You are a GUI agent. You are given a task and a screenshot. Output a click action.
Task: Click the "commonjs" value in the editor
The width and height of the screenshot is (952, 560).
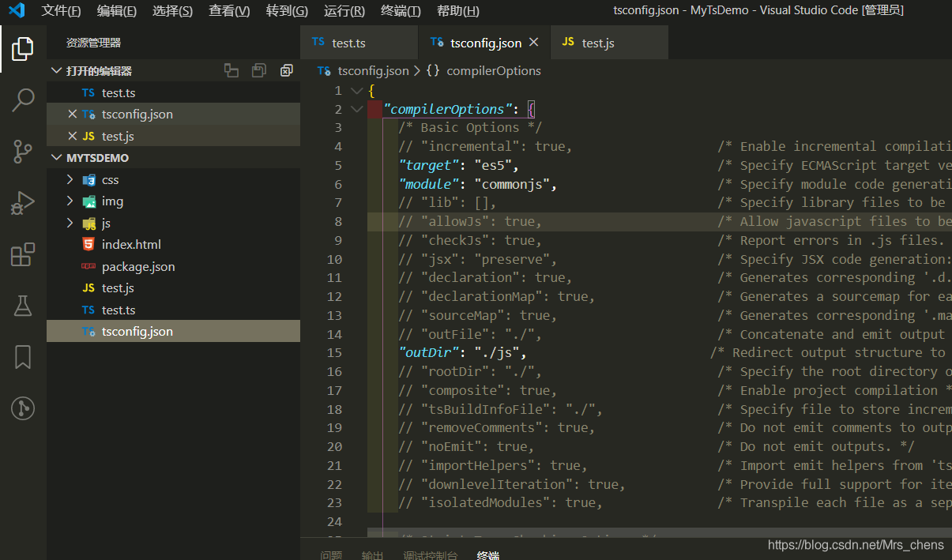click(512, 185)
